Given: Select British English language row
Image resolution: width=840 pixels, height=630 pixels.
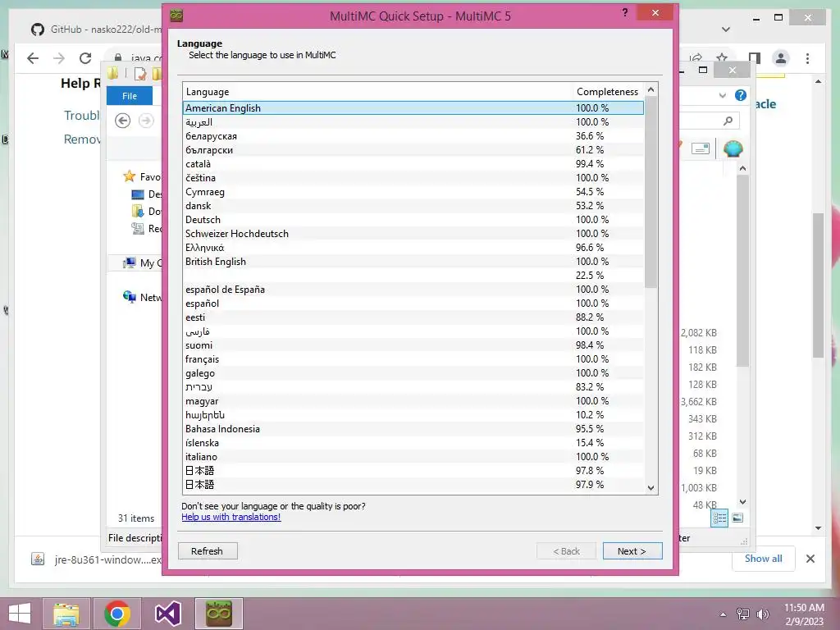Looking at the screenshot, I should click(413, 262).
